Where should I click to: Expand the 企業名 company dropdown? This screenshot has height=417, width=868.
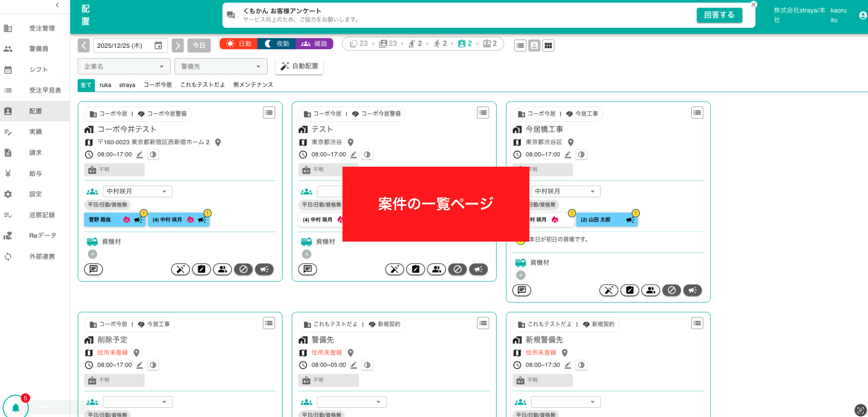pos(124,67)
